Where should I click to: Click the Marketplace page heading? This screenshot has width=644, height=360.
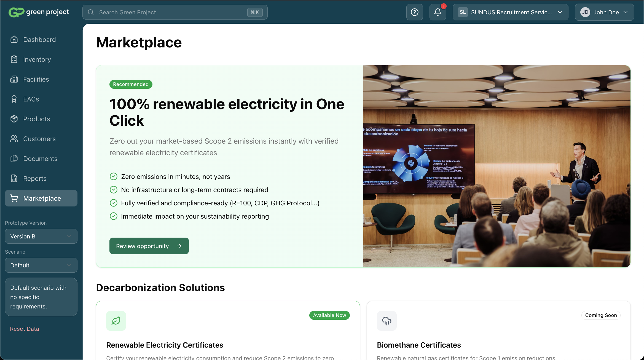(139, 42)
